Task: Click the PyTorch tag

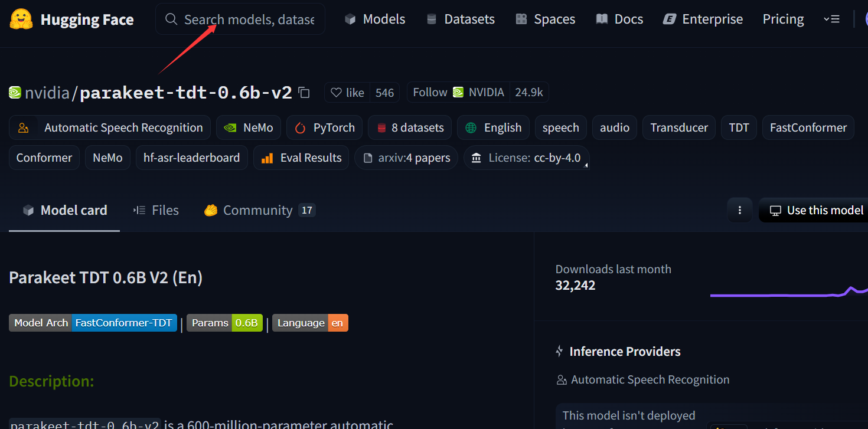Action: [324, 127]
